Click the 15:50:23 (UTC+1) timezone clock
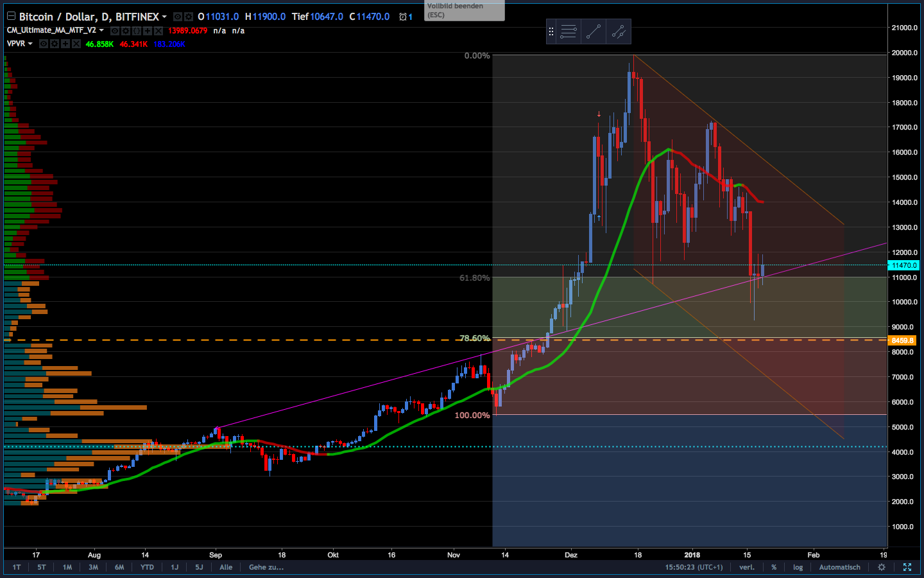The image size is (924, 578). point(694,567)
